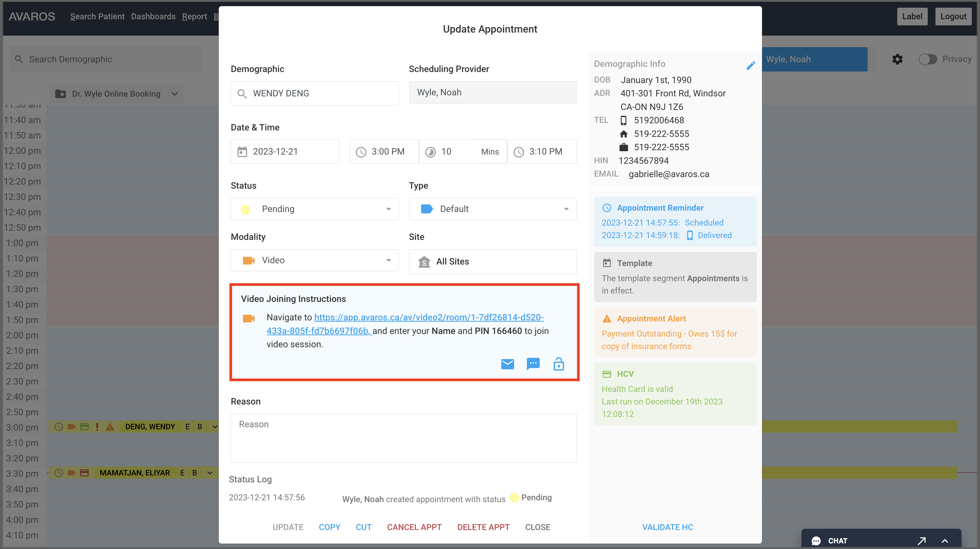Image resolution: width=980 pixels, height=549 pixels.
Task: Edit demographic info with pencil icon
Action: [750, 65]
